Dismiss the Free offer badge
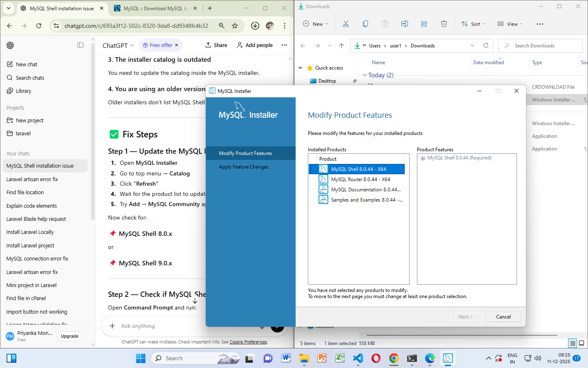The width and height of the screenshot is (588, 368). click(176, 45)
